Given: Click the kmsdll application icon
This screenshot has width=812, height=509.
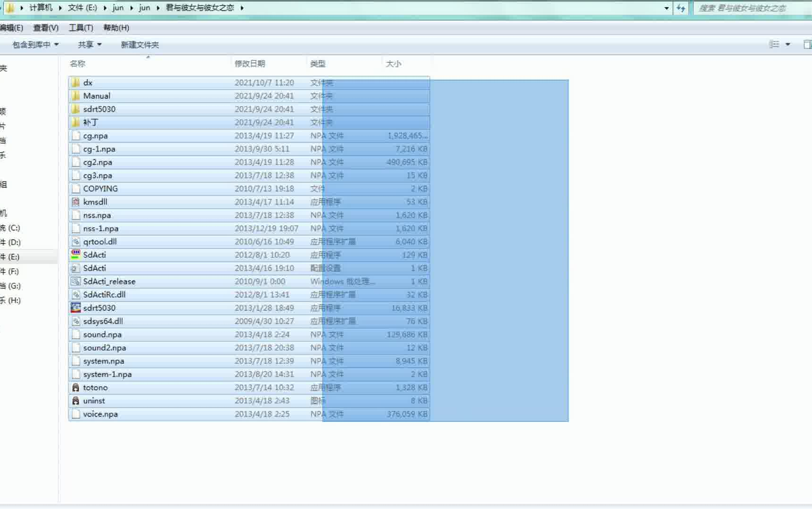Looking at the screenshot, I should 75,202.
